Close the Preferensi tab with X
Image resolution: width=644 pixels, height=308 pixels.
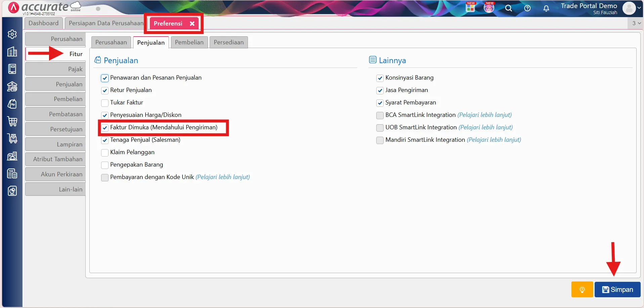click(x=192, y=24)
